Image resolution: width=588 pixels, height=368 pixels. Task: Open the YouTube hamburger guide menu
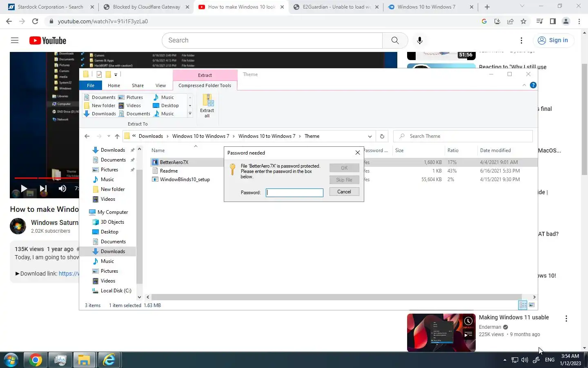click(x=15, y=40)
